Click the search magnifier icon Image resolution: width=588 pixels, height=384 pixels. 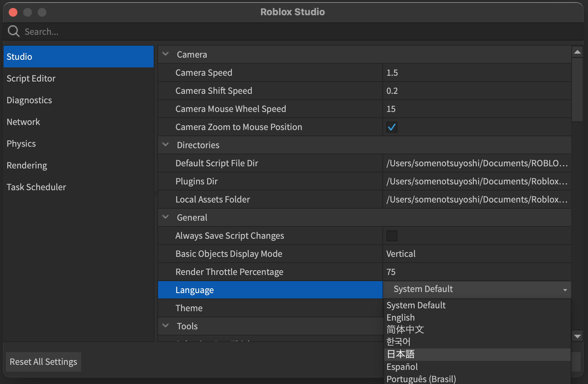pyautogui.click(x=14, y=32)
